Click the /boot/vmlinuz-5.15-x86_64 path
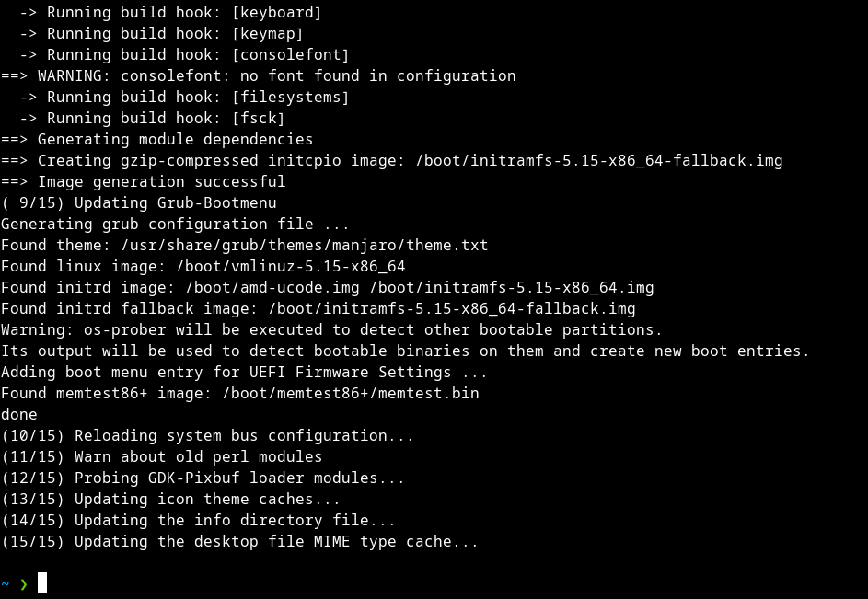Image resolution: width=868 pixels, height=599 pixels. pos(291,266)
